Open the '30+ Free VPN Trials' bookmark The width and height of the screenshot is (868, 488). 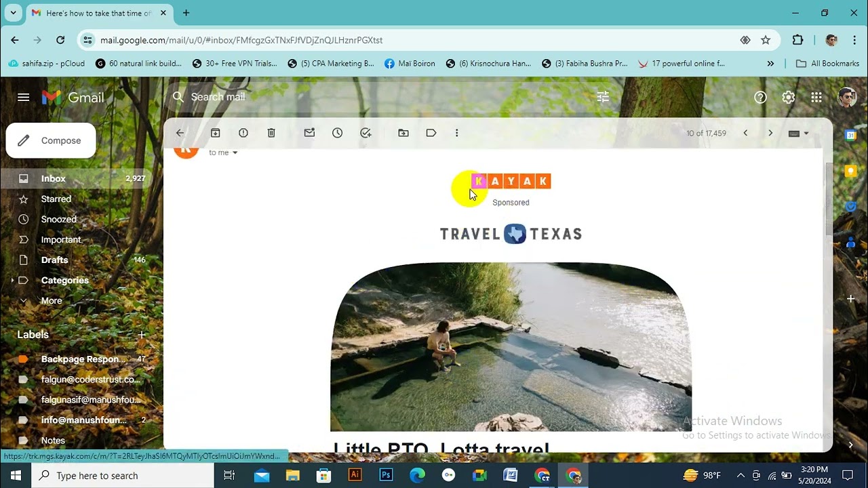coord(235,64)
